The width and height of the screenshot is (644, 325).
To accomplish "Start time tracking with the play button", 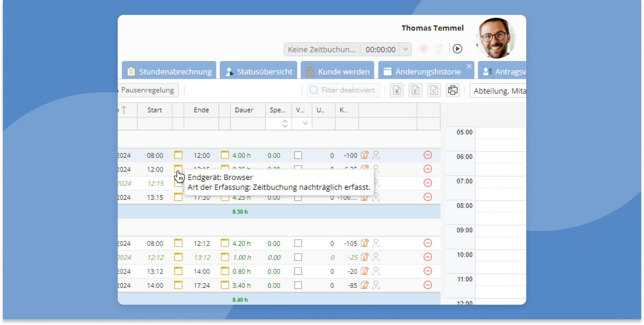I will [x=457, y=49].
